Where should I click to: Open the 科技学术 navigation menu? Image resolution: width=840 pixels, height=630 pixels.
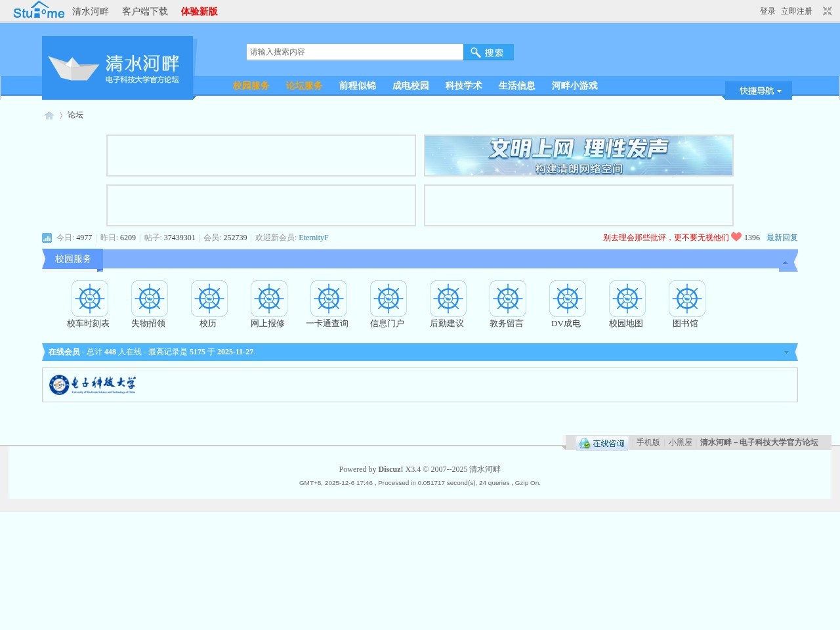[463, 86]
